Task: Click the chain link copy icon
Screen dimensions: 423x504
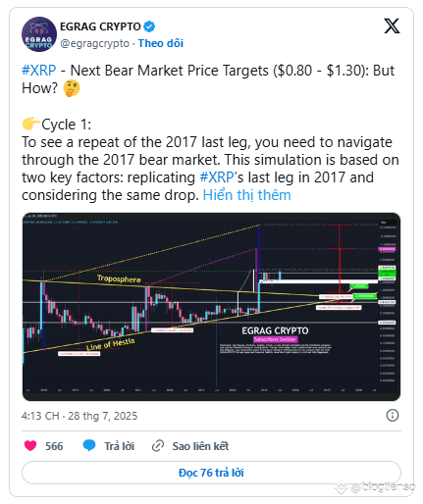Action: 158,446
